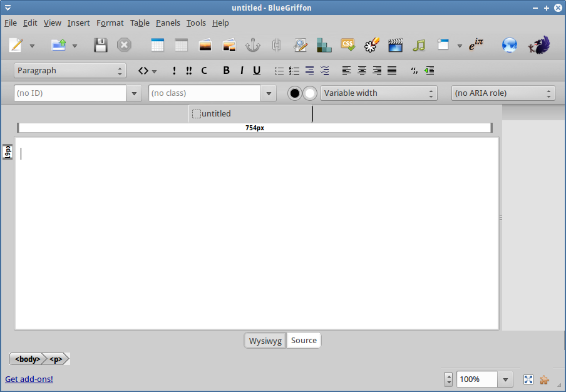Open the Variable width font dropdown

click(379, 93)
